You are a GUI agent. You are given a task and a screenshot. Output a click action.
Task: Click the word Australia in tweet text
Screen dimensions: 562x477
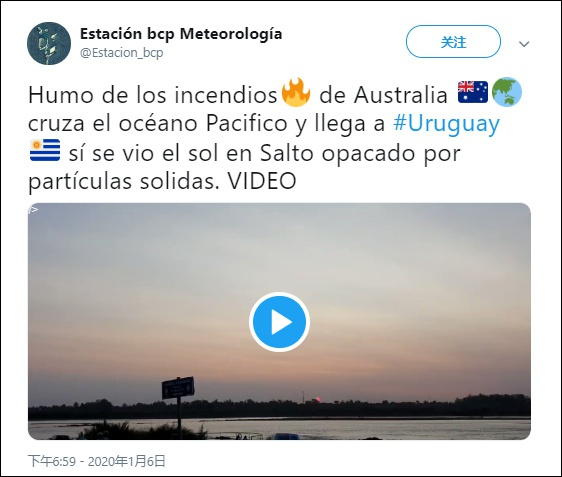click(x=401, y=95)
